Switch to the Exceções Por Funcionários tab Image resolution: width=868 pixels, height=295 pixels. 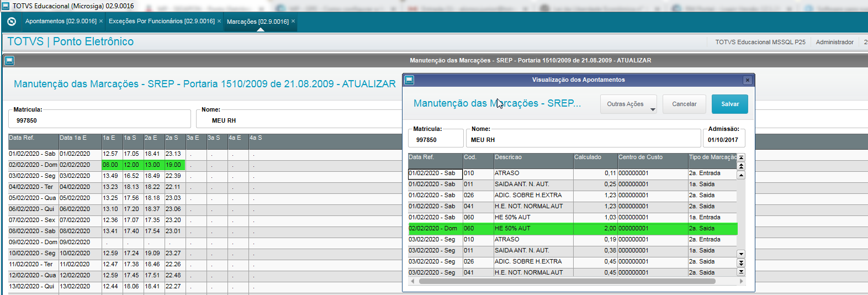coord(162,21)
